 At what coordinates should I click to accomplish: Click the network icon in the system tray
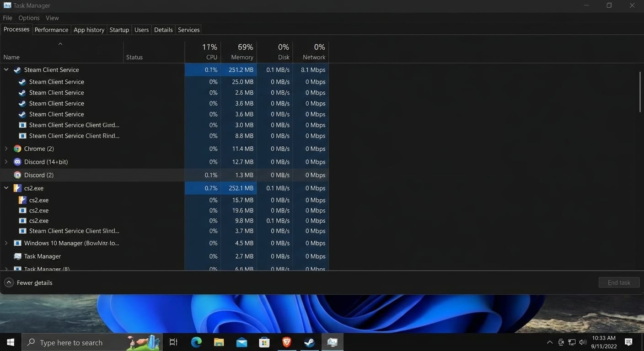coord(572,342)
